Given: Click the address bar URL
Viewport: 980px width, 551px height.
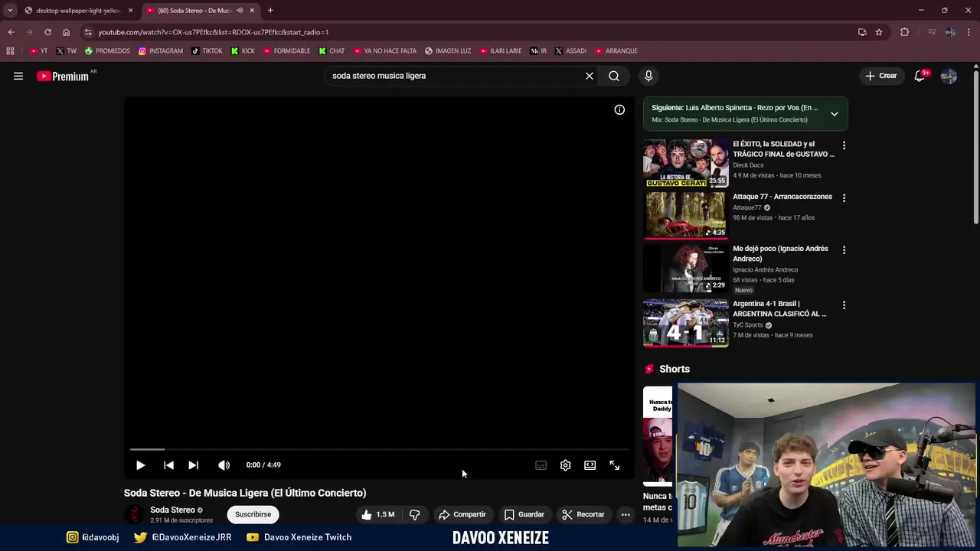Looking at the screenshot, I should coord(214,32).
